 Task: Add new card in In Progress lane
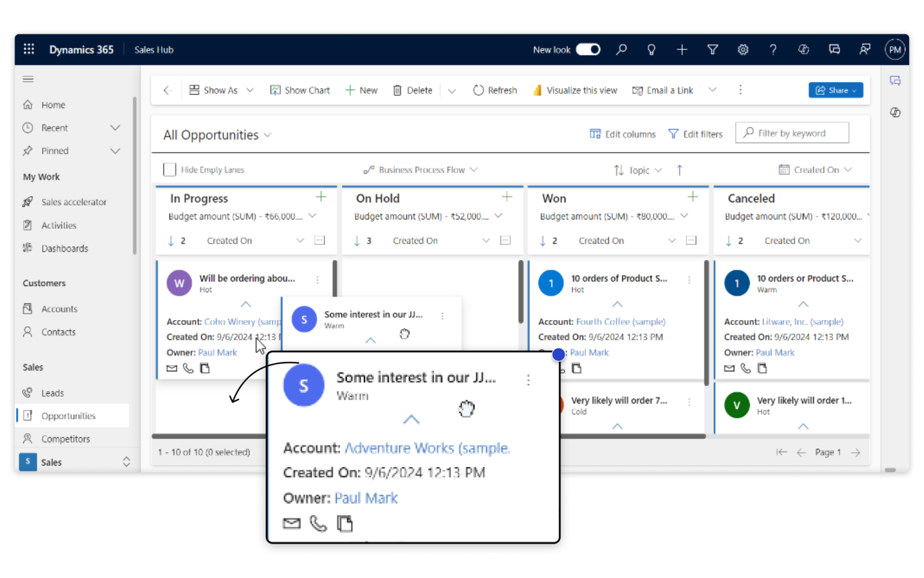tap(321, 197)
